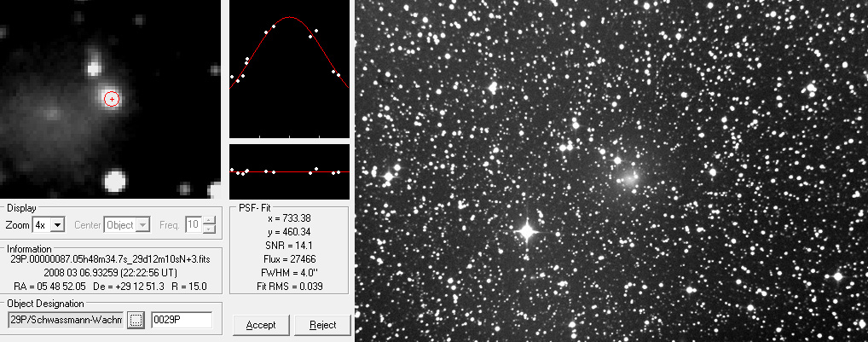Click the comet coma in the star field image

pos(629,177)
